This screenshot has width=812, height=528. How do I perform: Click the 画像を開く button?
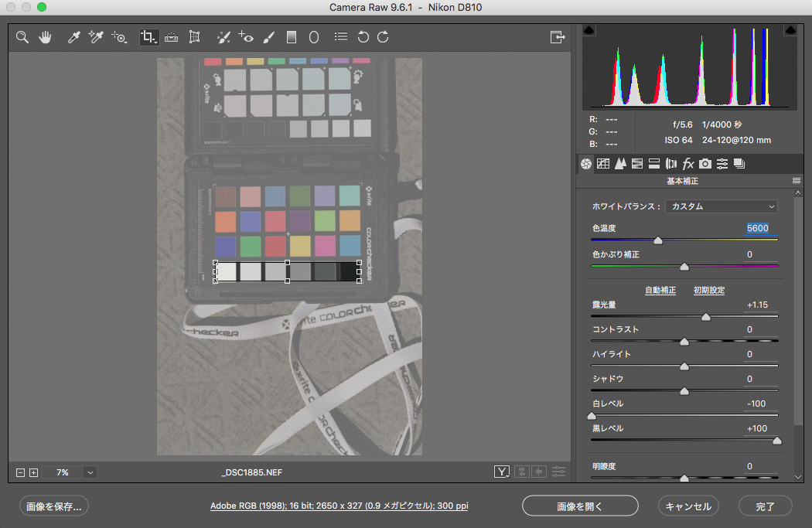coord(580,506)
